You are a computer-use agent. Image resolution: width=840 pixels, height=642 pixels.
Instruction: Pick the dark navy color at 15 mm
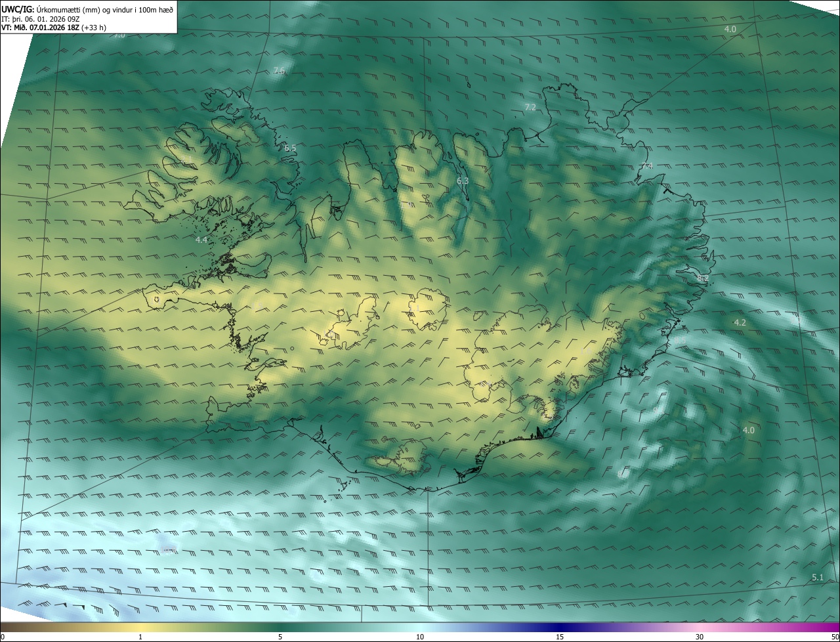click(x=560, y=628)
